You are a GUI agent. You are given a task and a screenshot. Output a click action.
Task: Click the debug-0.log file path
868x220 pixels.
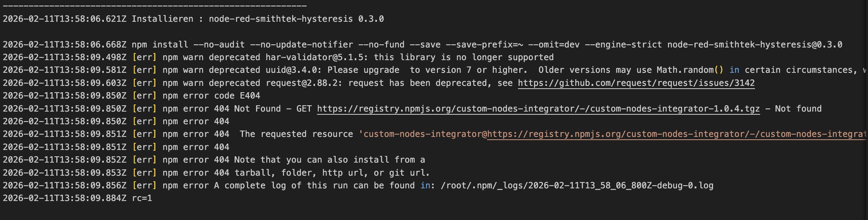577,186
